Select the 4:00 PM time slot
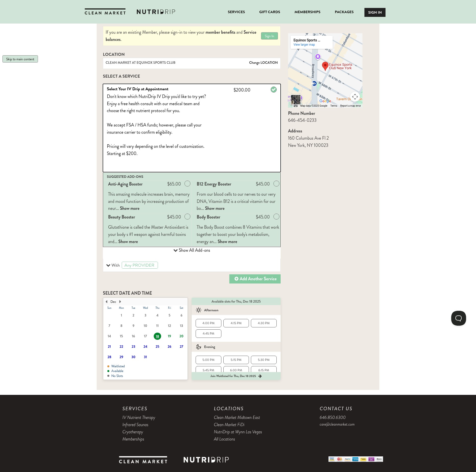Image resolution: width=476 pixels, height=472 pixels. [208, 323]
